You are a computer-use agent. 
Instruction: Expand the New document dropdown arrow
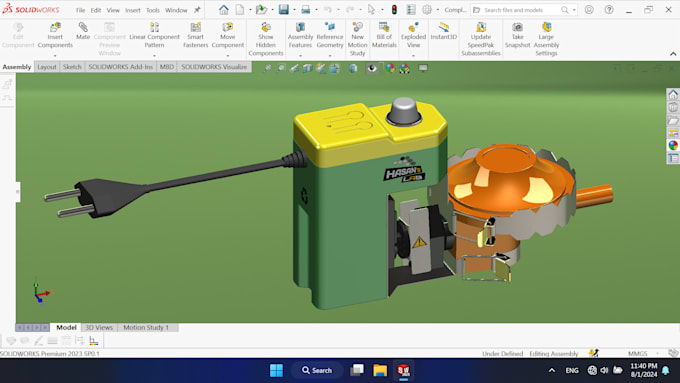250,10
